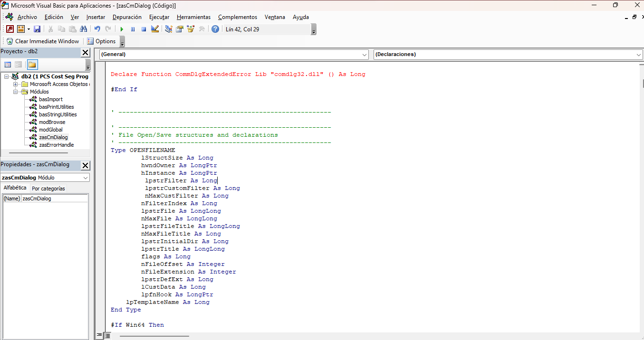Open the add-in toolbar options arrow
This screenshot has width=644, height=340.
(x=122, y=42)
